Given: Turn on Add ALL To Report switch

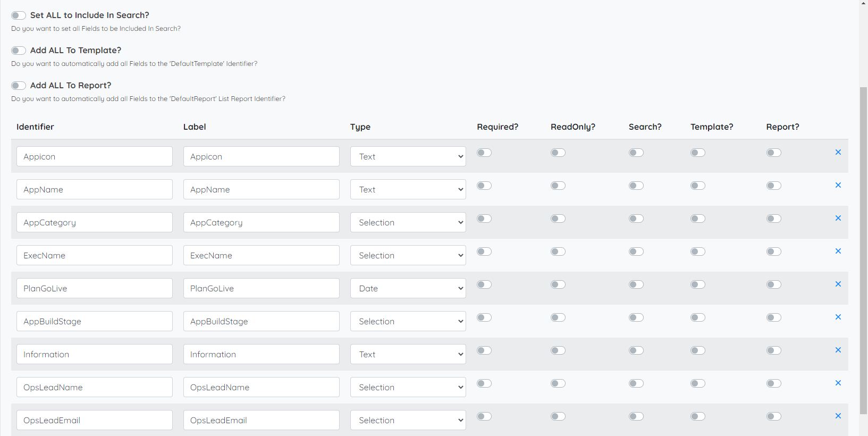Looking at the screenshot, I should click(19, 86).
